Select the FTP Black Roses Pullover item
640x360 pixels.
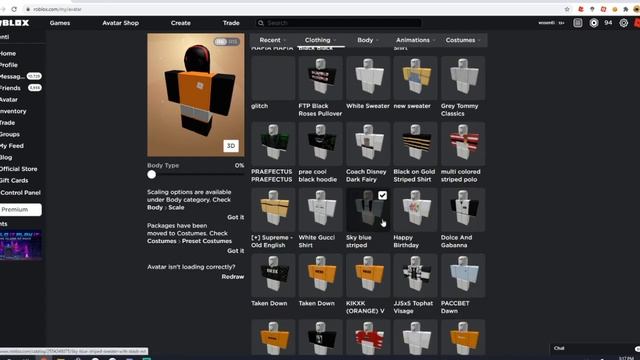coord(320,78)
